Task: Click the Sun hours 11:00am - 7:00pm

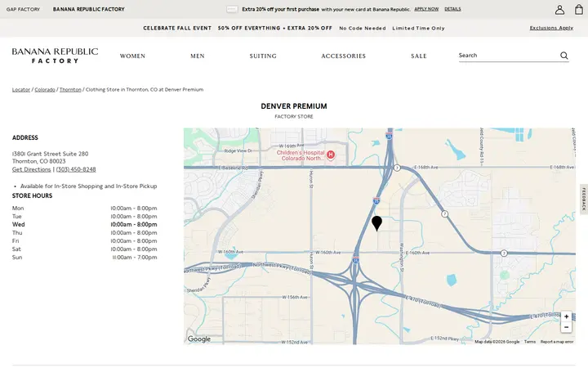Action: (x=135, y=258)
